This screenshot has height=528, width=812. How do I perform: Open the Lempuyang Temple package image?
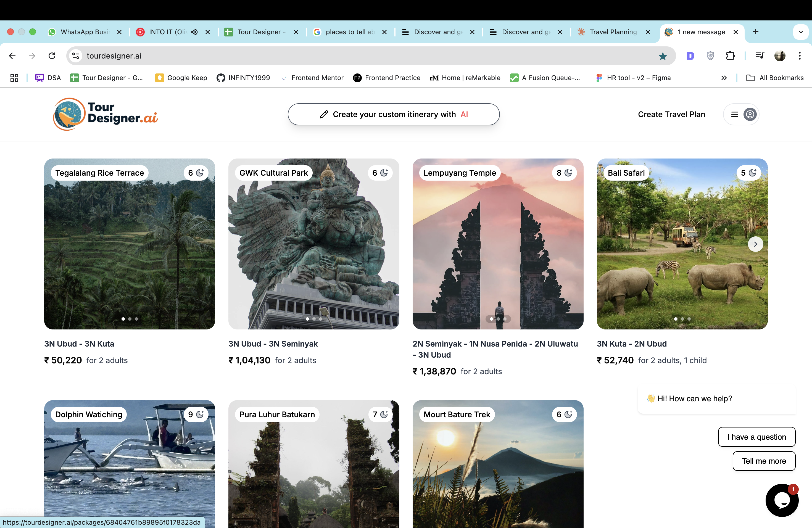[498, 244]
